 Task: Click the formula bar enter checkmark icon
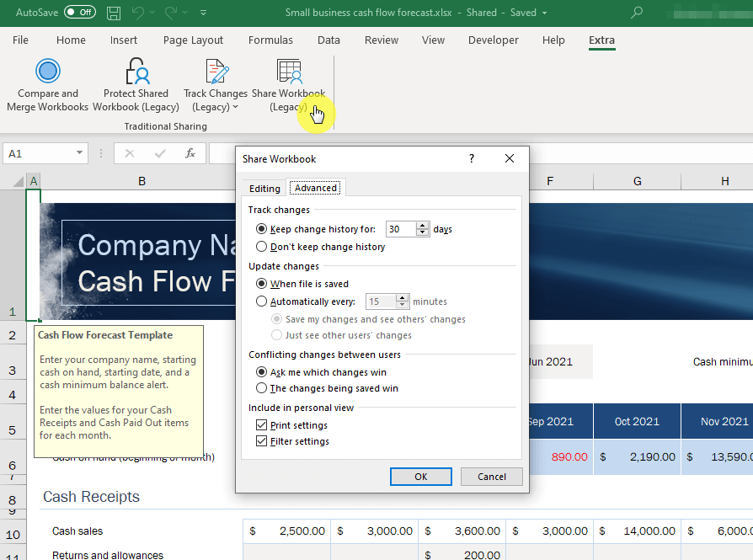[160, 153]
